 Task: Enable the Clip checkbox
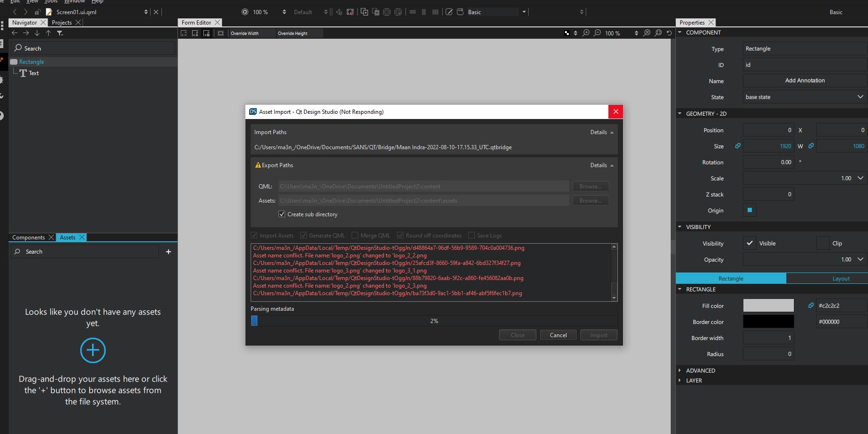(x=823, y=243)
